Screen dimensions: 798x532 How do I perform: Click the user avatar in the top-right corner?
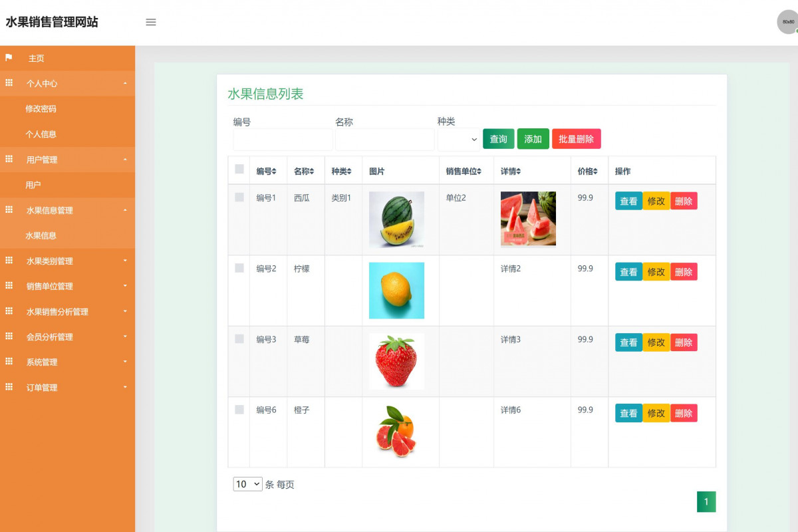[787, 22]
